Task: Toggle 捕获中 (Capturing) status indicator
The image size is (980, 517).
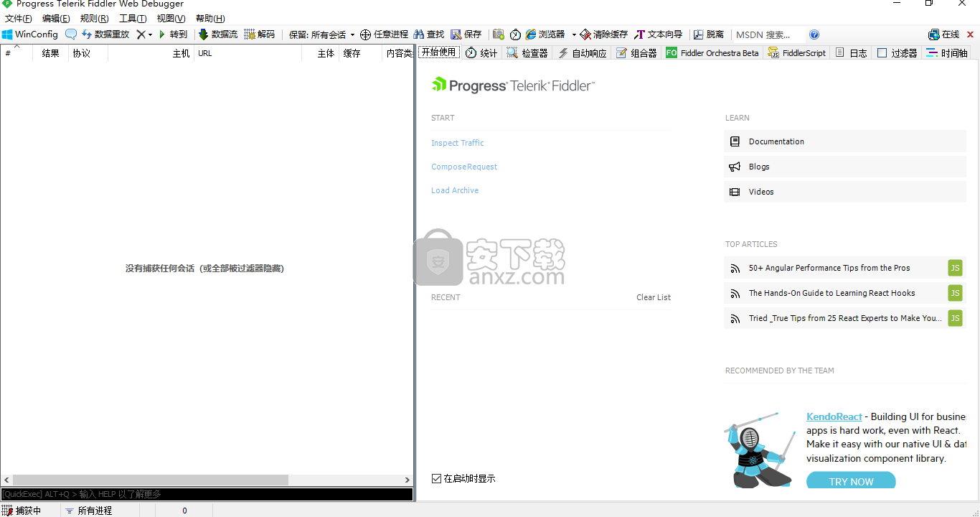Action: 22,511
